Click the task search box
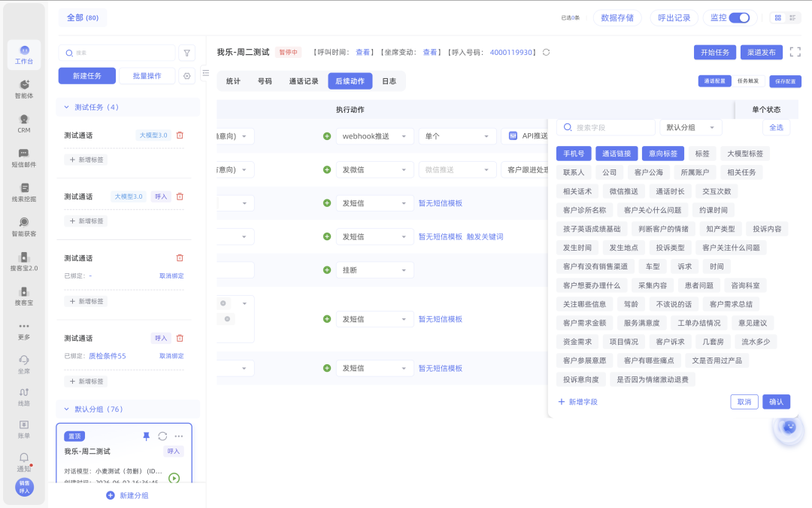Image resolution: width=812 pixels, height=508 pixels. tap(117, 53)
